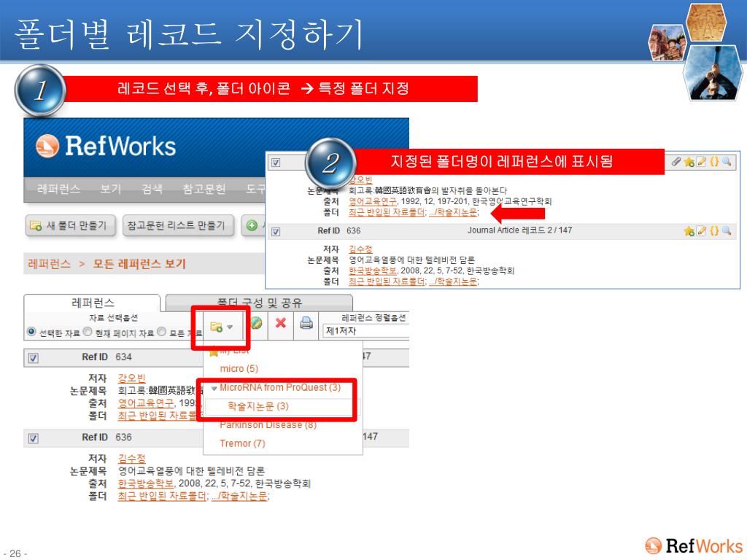Click the curly braces cite icon on the top record
Screen dimensions: 747x560
click(713, 162)
